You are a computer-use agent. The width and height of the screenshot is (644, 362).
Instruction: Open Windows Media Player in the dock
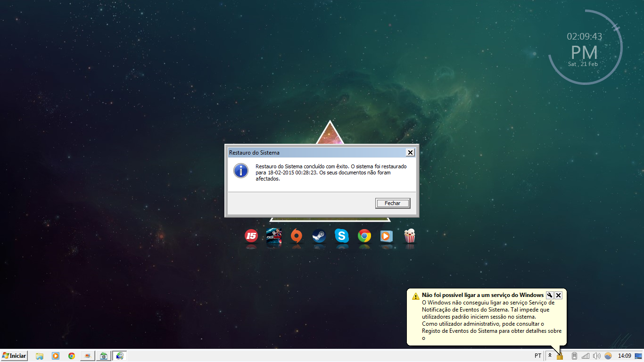click(387, 236)
